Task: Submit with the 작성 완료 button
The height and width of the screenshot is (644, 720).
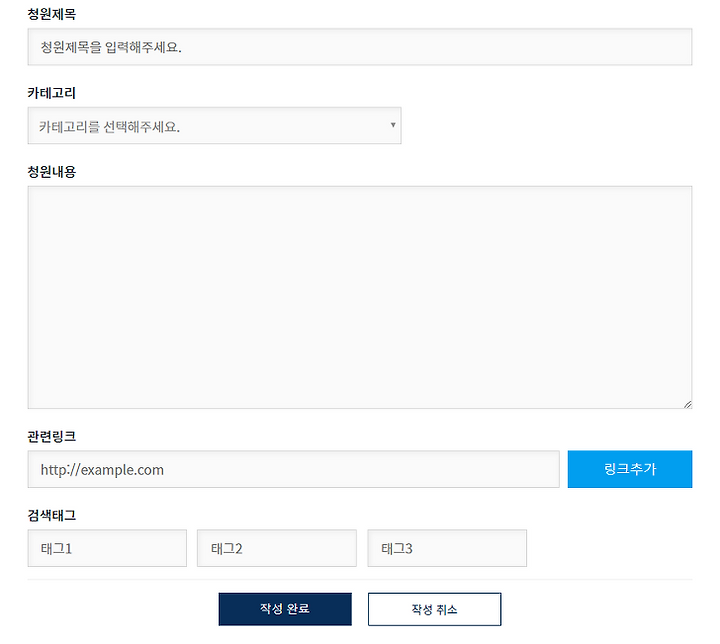Action: (x=285, y=609)
